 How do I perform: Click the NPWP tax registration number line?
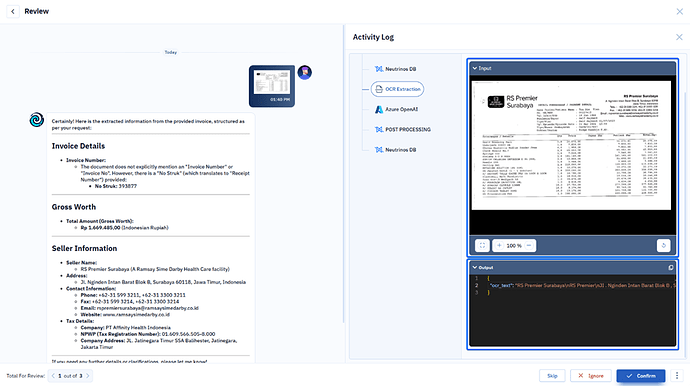click(x=148, y=334)
